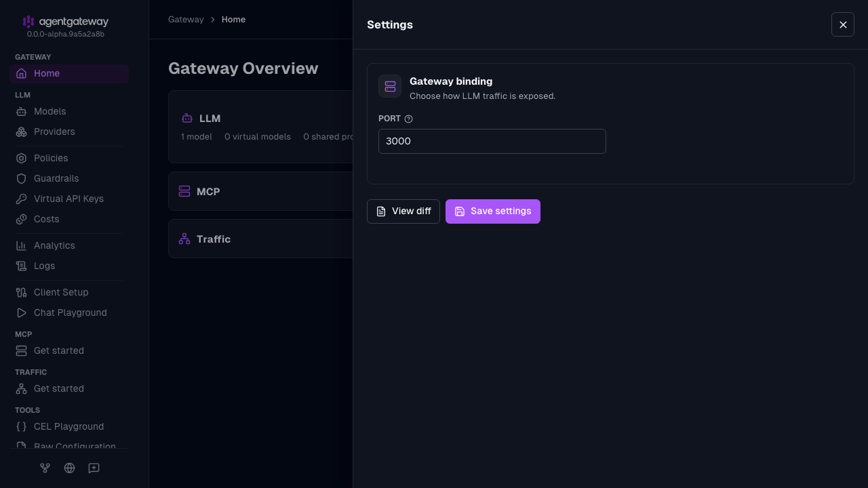
Task: Save settings with the purple button
Action: click(x=493, y=211)
